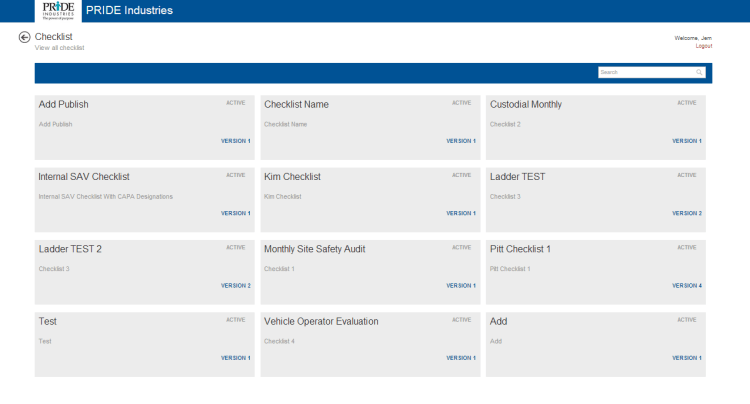Viewport: 750px width, 404px height.
Task: Open the View all checklist link
Action: [x=59, y=47]
